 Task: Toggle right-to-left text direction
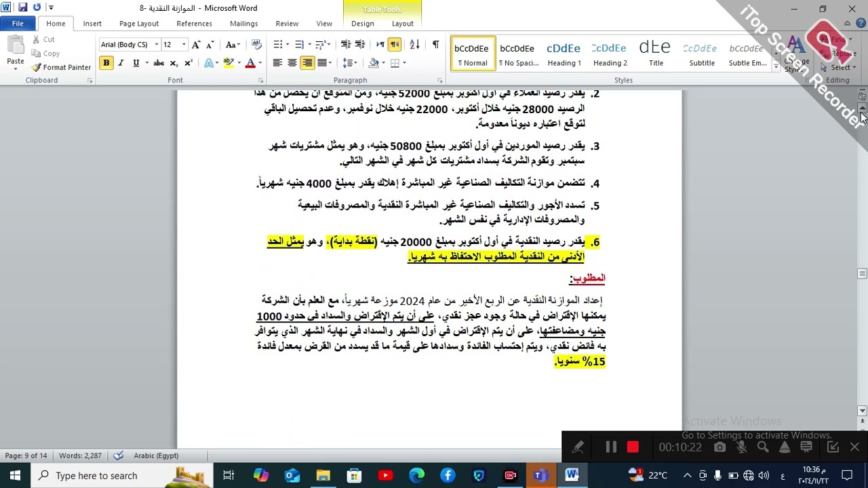point(395,45)
